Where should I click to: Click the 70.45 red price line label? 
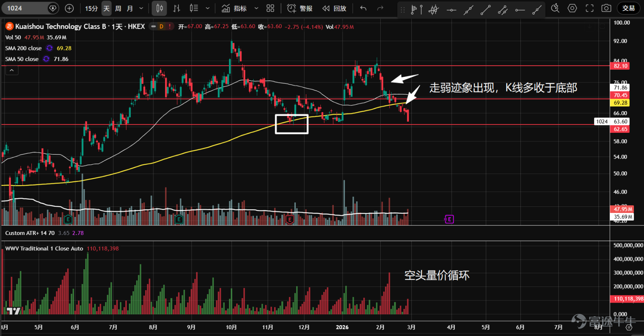[620, 95]
